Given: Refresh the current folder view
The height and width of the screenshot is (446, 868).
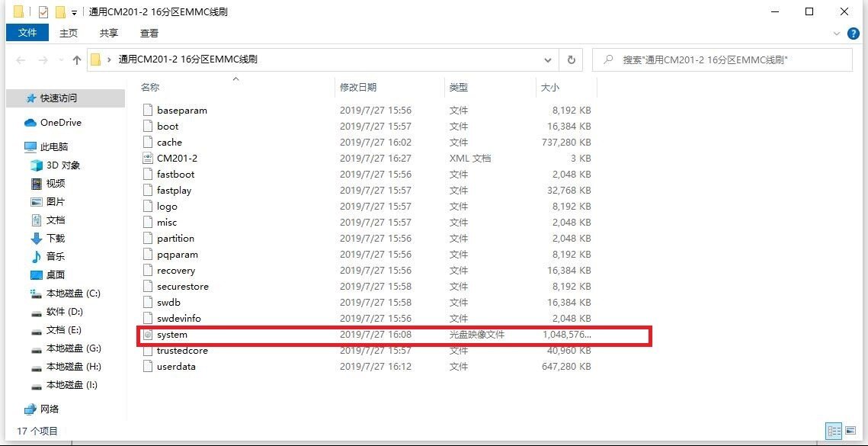Looking at the screenshot, I should tap(572, 59).
